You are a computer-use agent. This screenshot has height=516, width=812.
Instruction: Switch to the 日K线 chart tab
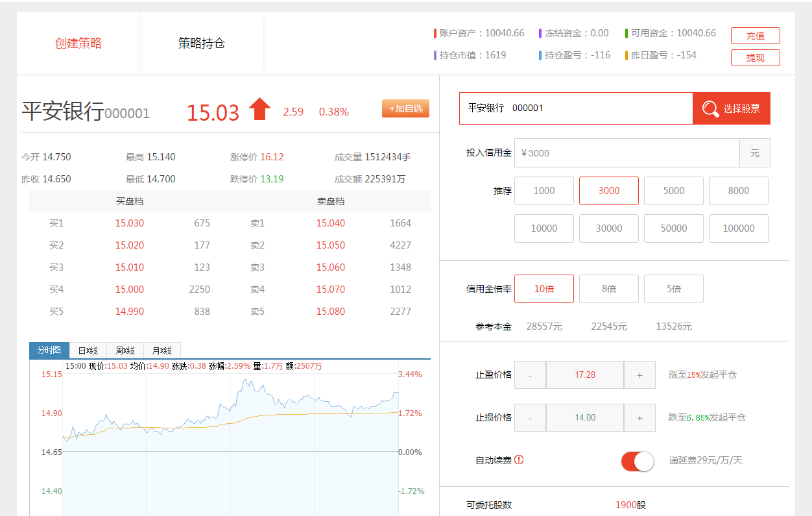[88, 350]
